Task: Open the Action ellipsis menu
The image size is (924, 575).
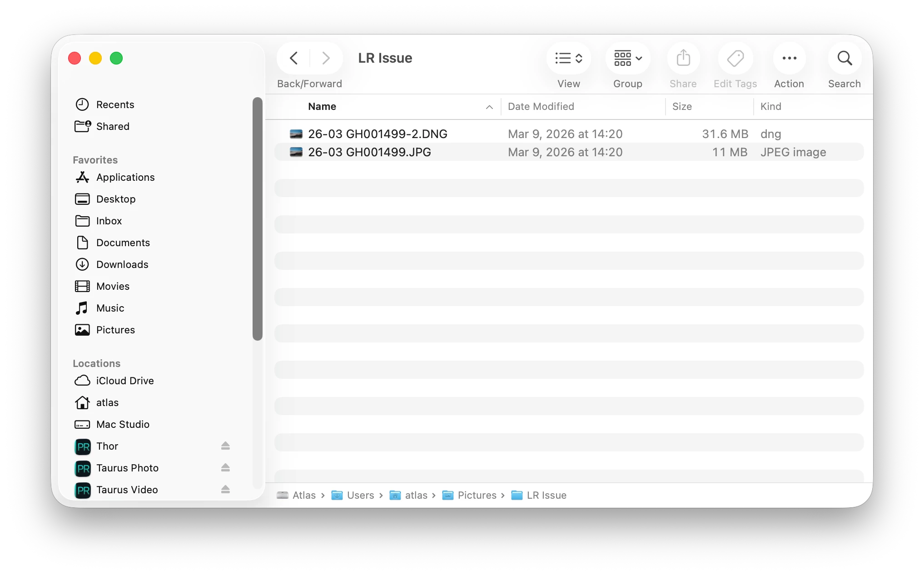Action: tap(789, 58)
